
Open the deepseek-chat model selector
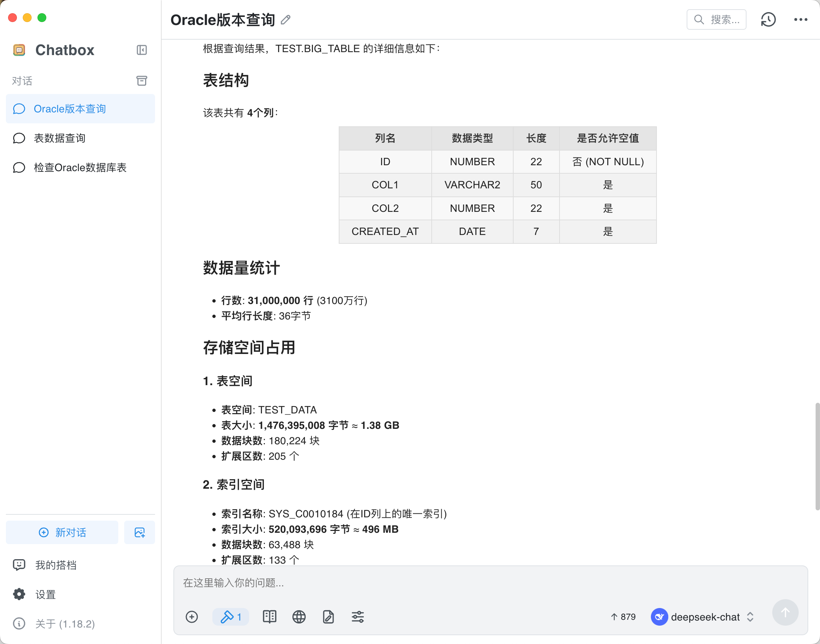coord(703,617)
